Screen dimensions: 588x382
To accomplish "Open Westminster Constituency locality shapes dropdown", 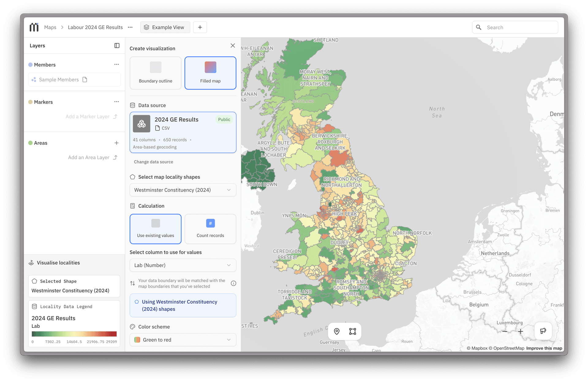I will coord(183,190).
